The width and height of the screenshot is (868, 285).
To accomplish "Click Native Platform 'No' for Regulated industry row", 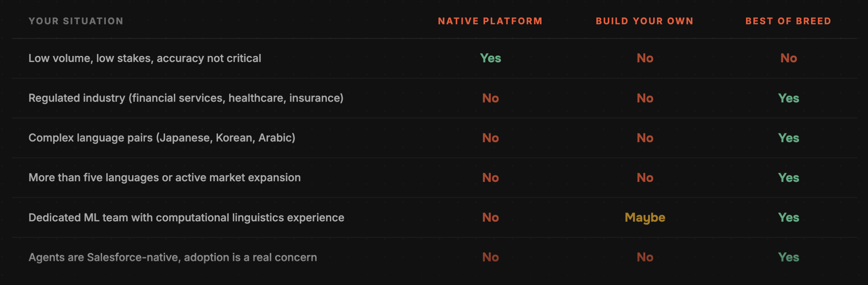I will [490, 98].
